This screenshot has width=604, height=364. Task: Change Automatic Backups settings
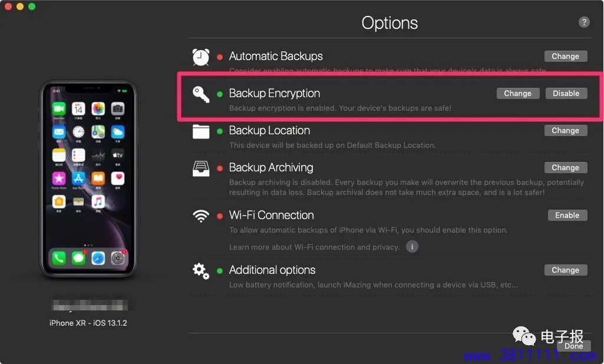[566, 56]
